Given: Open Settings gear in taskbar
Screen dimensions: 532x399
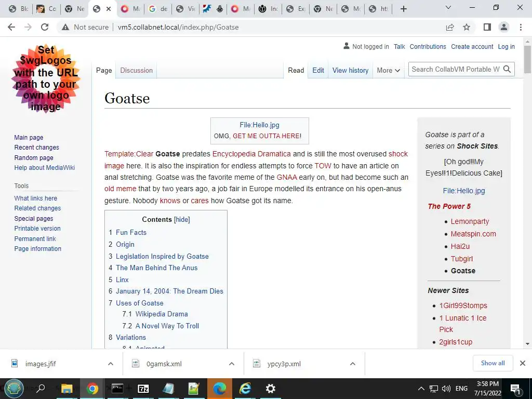Looking at the screenshot, I should [270, 389].
